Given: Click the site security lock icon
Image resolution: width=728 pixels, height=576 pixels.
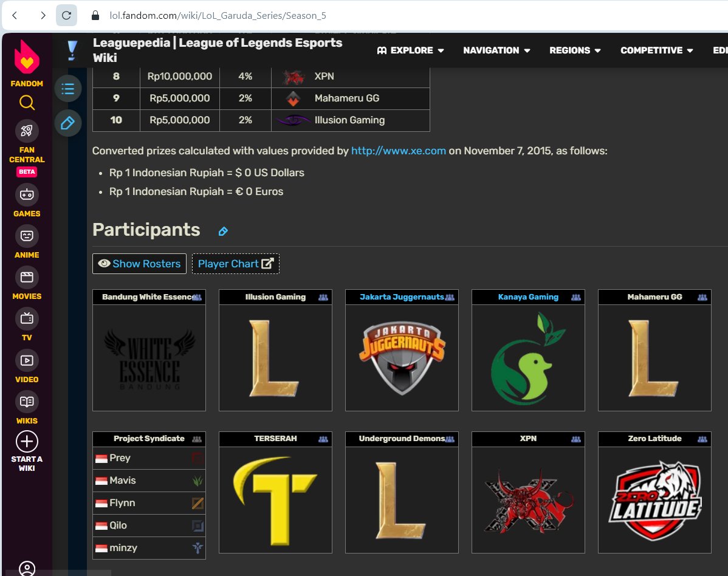Looking at the screenshot, I should click(x=95, y=15).
